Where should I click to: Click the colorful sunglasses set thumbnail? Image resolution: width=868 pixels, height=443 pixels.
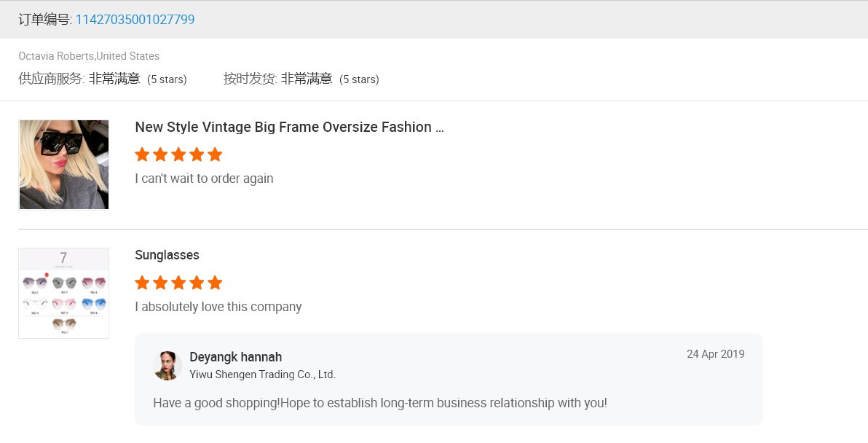point(64,293)
